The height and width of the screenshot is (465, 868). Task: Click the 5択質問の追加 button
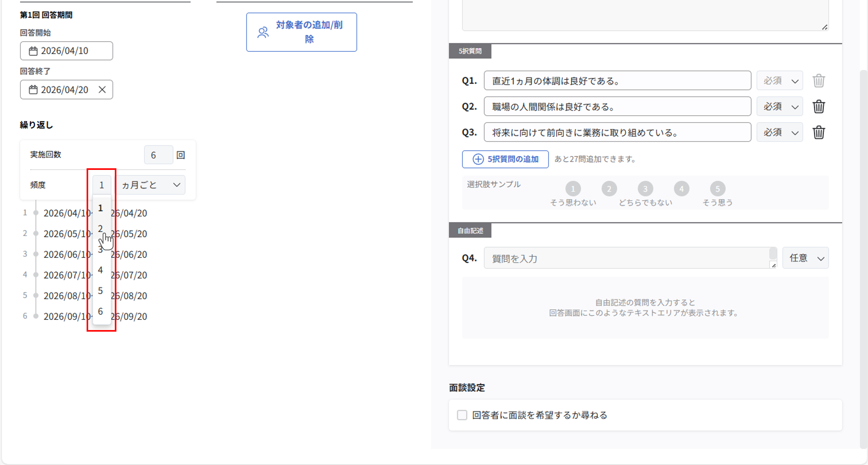coord(505,159)
